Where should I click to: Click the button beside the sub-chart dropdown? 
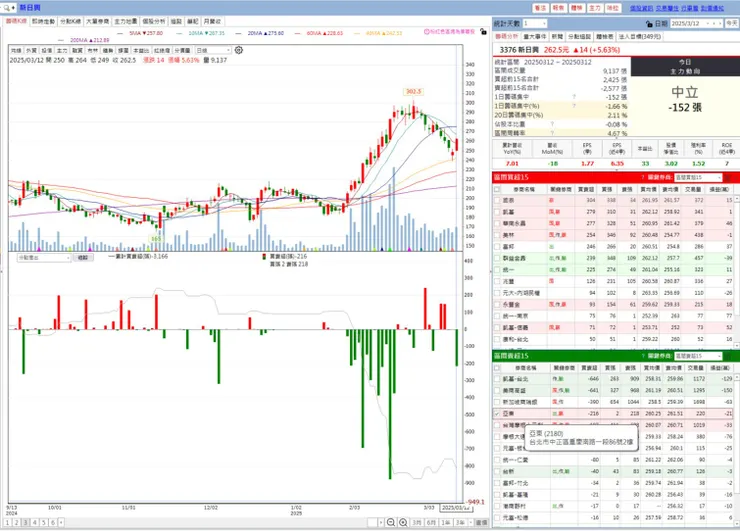tap(83, 258)
